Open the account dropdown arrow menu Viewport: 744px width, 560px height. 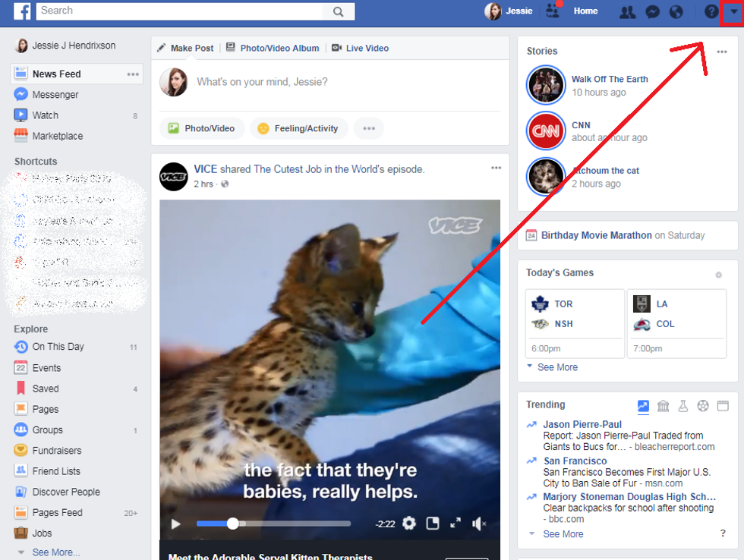point(733,11)
